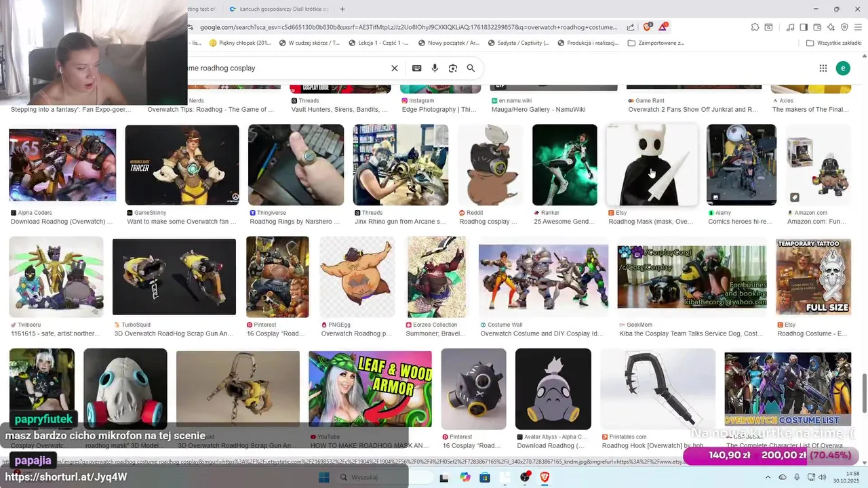Open the Playlist music note icon
The height and width of the screenshot is (488, 868).
tap(790, 27)
